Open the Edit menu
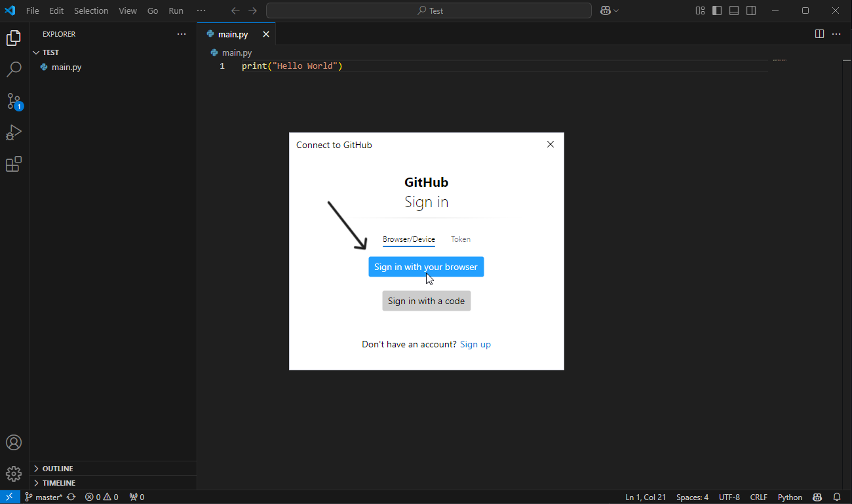 (x=56, y=10)
